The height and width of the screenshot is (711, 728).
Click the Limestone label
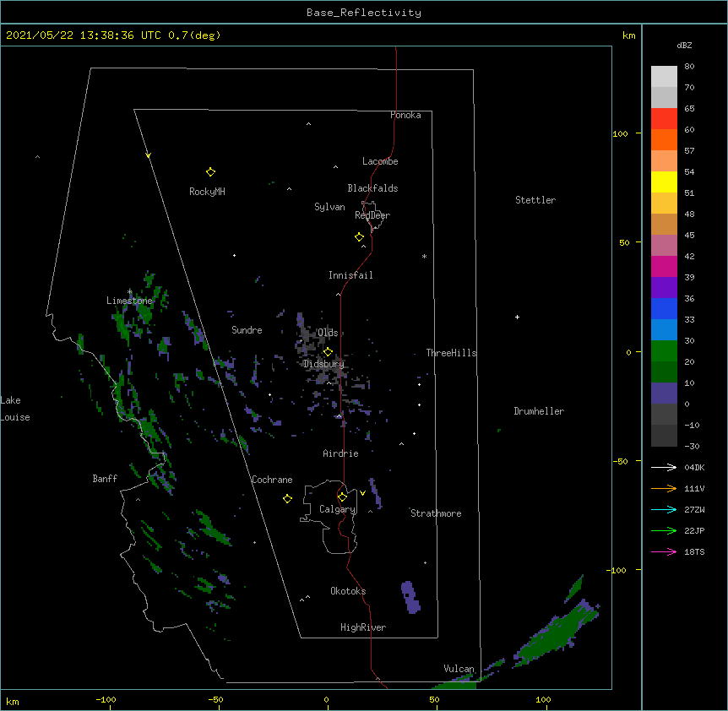tap(129, 301)
